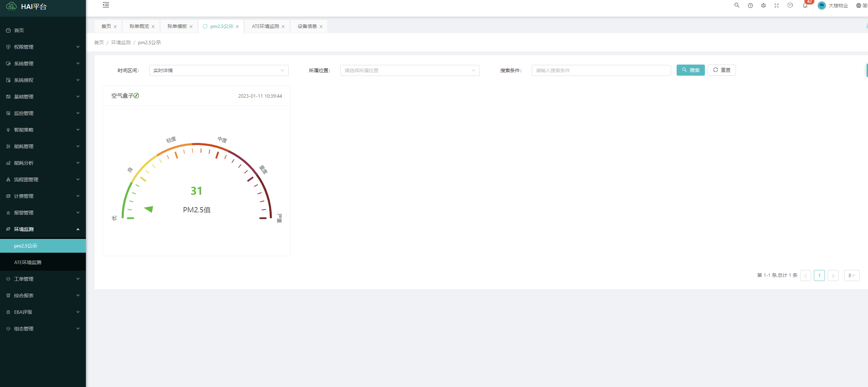Click the 搜索条件 input field
Screen dimensions: 868x387
click(601, 70)
